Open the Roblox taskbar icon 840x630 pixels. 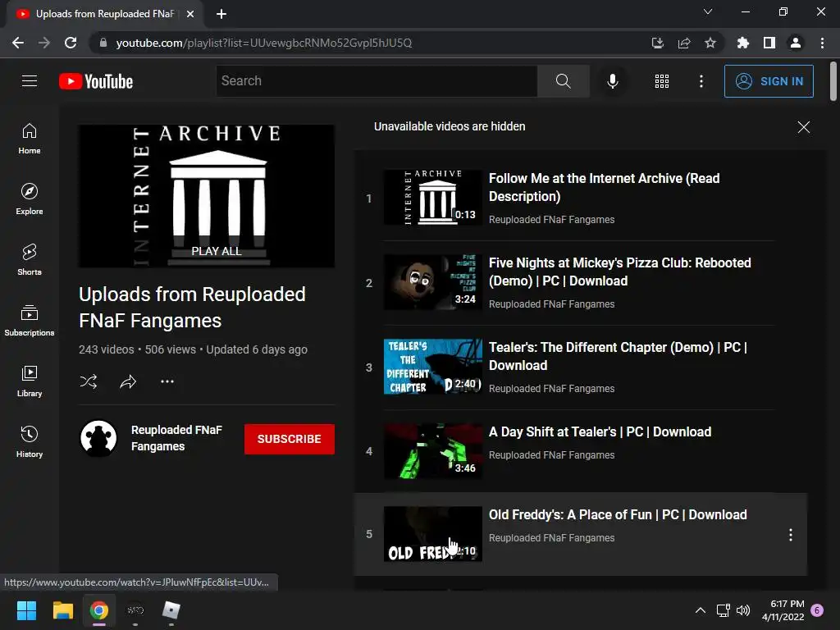(x=171, y=610)
